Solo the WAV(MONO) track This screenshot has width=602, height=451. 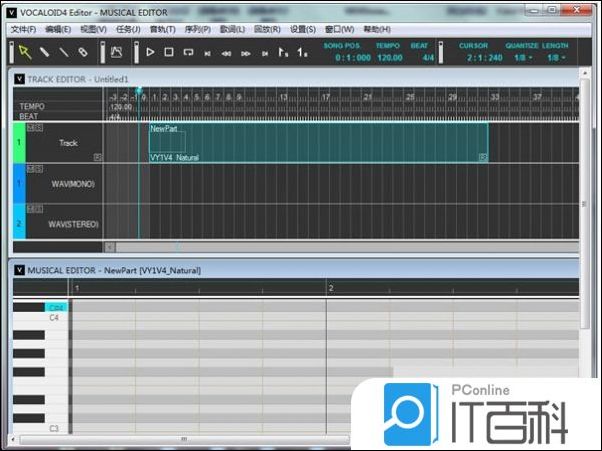click(38, 169)
